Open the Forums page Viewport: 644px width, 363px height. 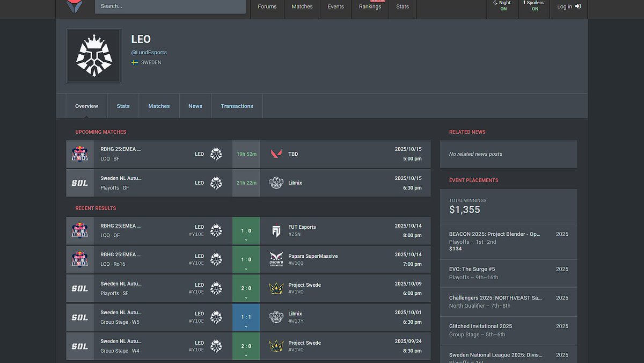(267, 6)
